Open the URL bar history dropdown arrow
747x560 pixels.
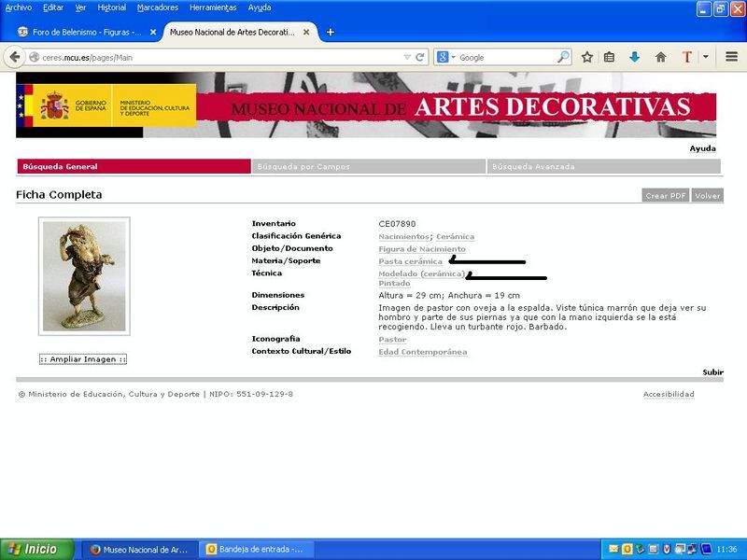point(407,57)
